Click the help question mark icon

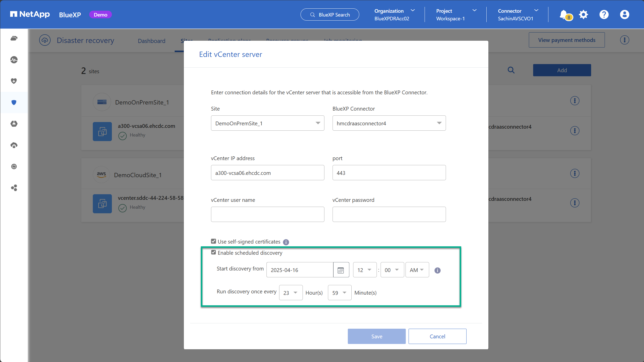click(x=604, y=14)
